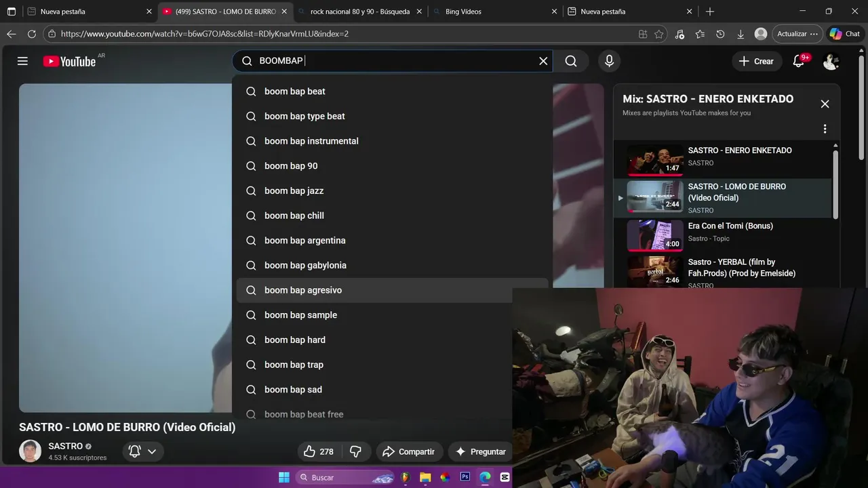The height and width of the screenshot is (488, 868).
Task: Open Copilot Chat in Edge
Action: coord(844,34)
